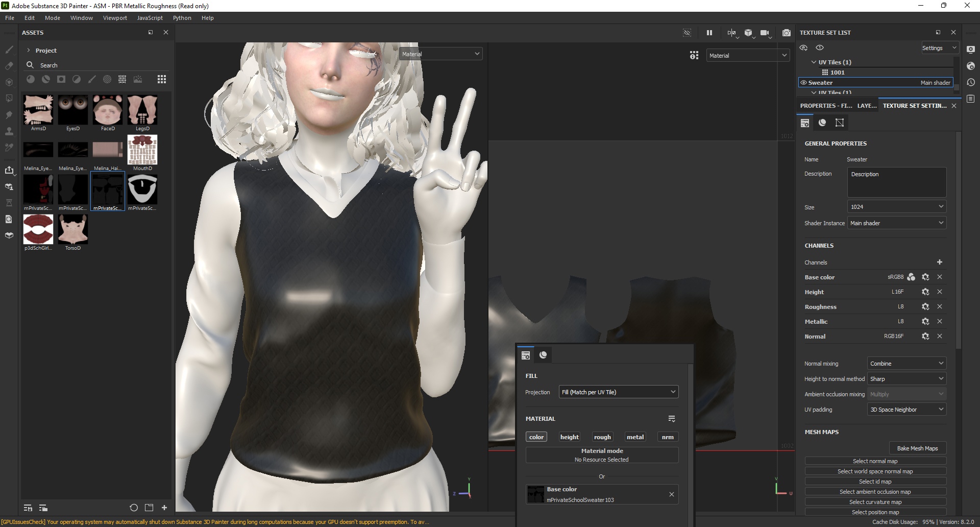Open History clock icon in right dock
The image size is (980, 527).
click(971, 82)
